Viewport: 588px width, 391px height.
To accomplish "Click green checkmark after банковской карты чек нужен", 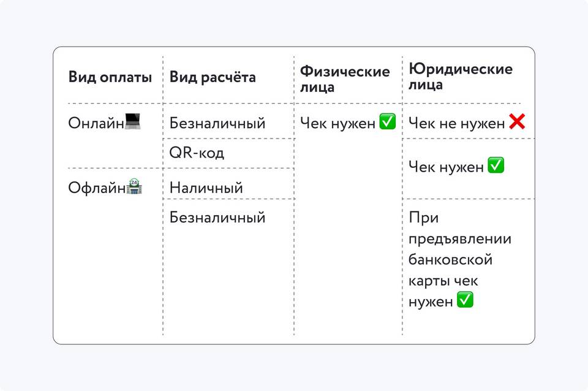I will click(466, 300).
